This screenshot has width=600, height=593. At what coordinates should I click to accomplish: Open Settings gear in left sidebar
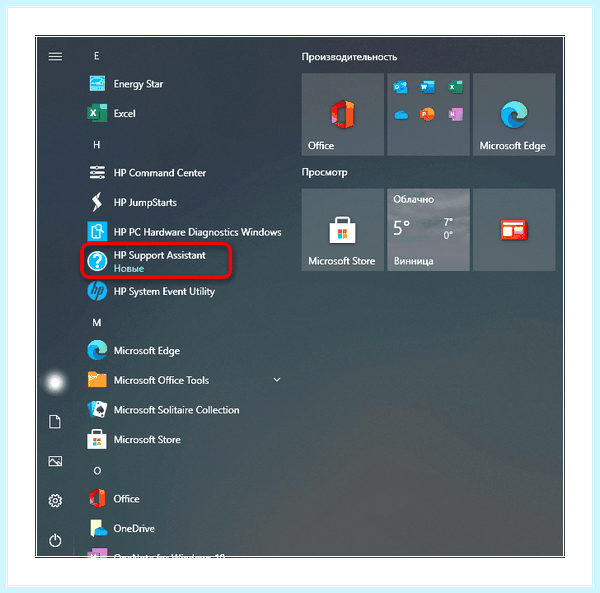coord(55,500)
